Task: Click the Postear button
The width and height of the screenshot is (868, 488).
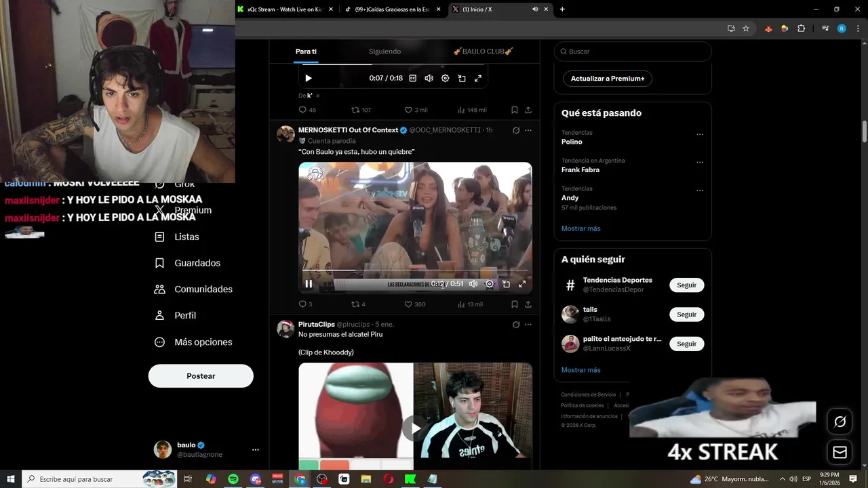Action: pyautogui.click(x=201, y=376)
